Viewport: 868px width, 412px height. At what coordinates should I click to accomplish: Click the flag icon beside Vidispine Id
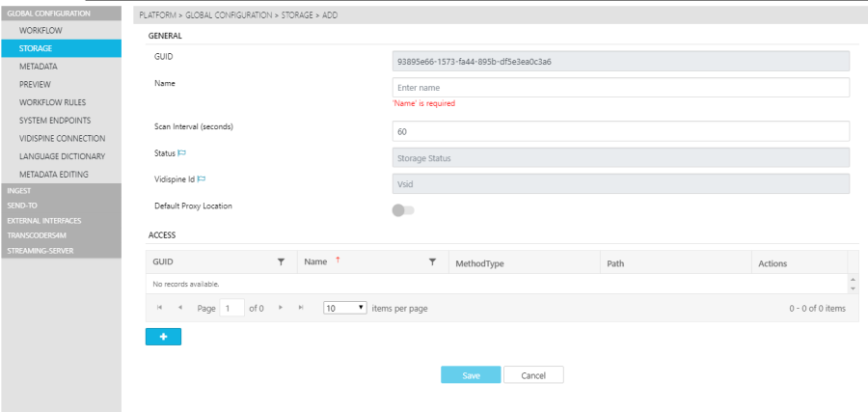(x=203, y=179)
